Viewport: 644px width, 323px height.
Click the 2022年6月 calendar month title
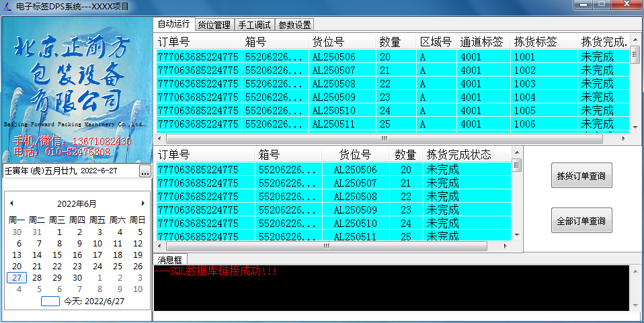click(76, 203)
